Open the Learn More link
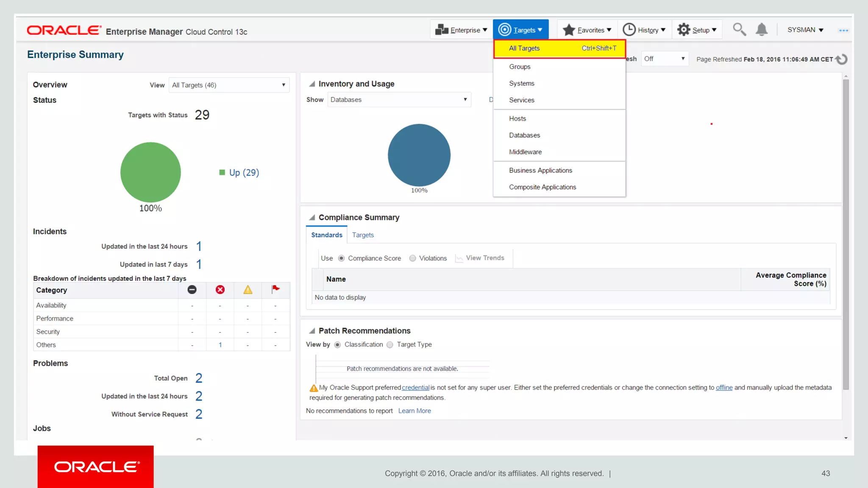This screenshot has width=868, height=488. (414, 411)
